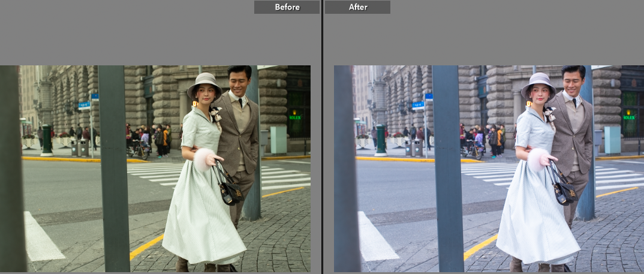
Task: Click the blue street sign in the After photo
Action: pyautogui.click(x=419, y=105)
